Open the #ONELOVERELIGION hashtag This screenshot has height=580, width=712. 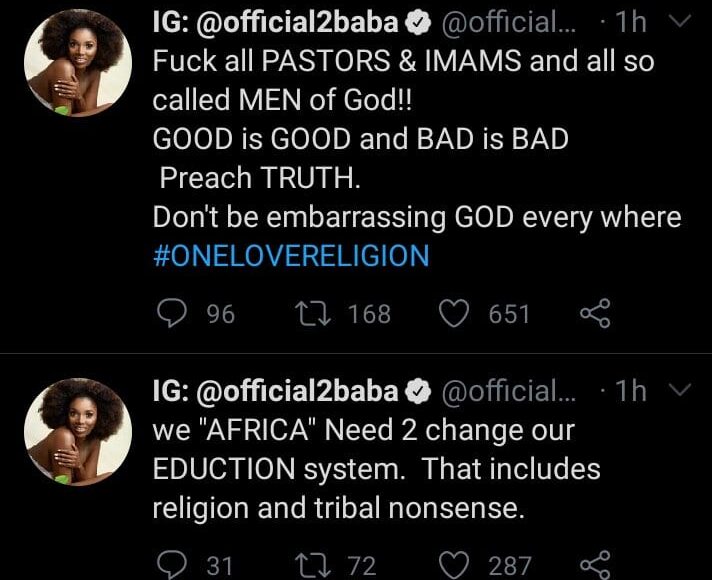(290, 255)
